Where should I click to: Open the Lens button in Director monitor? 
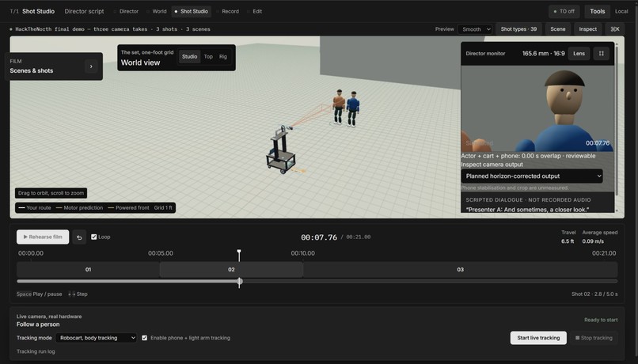pyautogui.click(x=579, y=53)
